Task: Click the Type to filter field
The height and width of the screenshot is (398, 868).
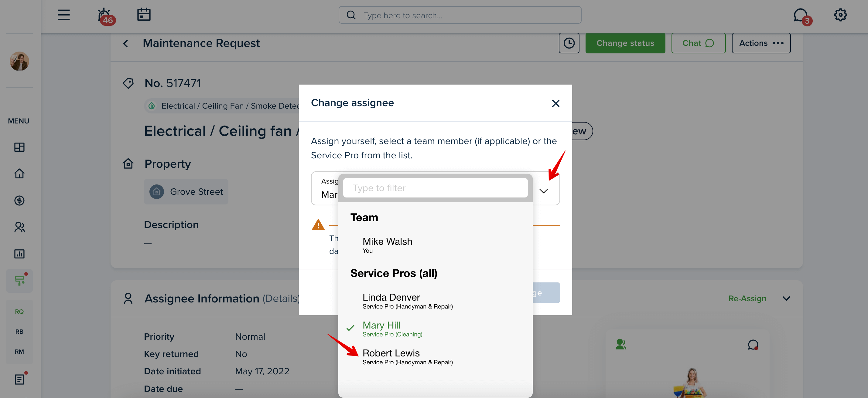Action: point(435,188)
